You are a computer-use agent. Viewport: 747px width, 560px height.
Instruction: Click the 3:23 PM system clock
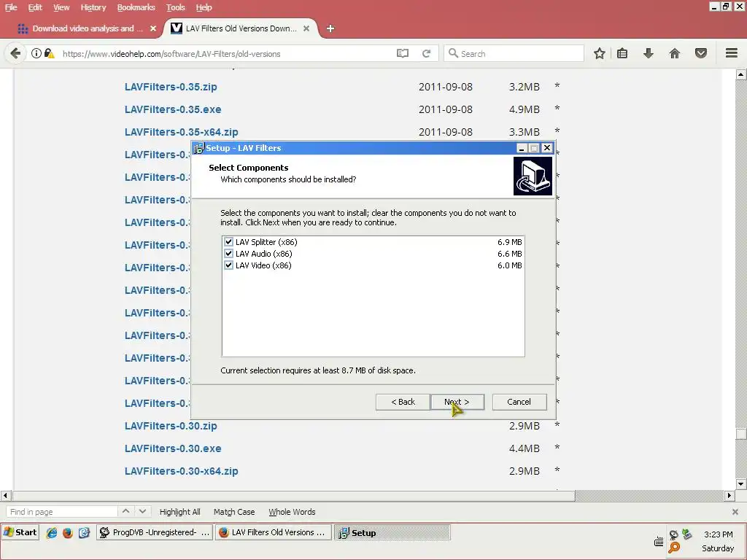pyautogui.click(x=719, y=534)
